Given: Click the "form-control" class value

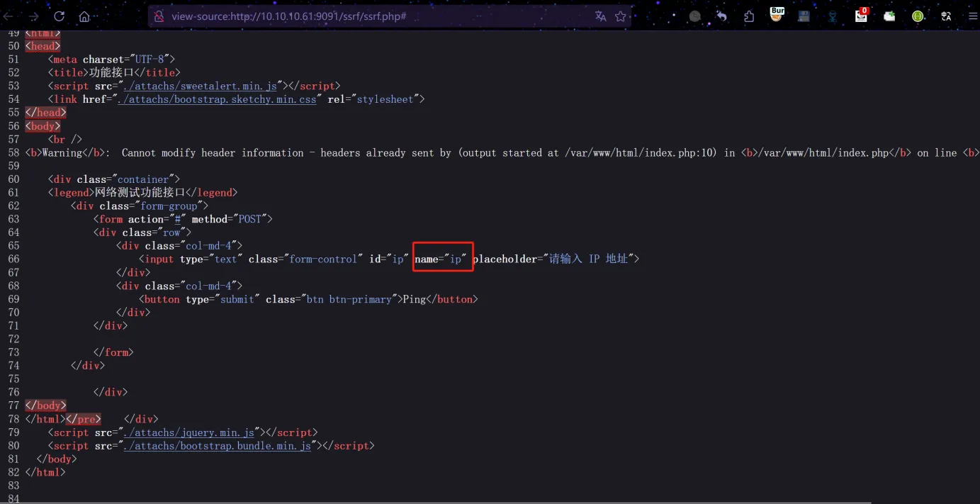Looking at the screenshot, I should point(322,259).
